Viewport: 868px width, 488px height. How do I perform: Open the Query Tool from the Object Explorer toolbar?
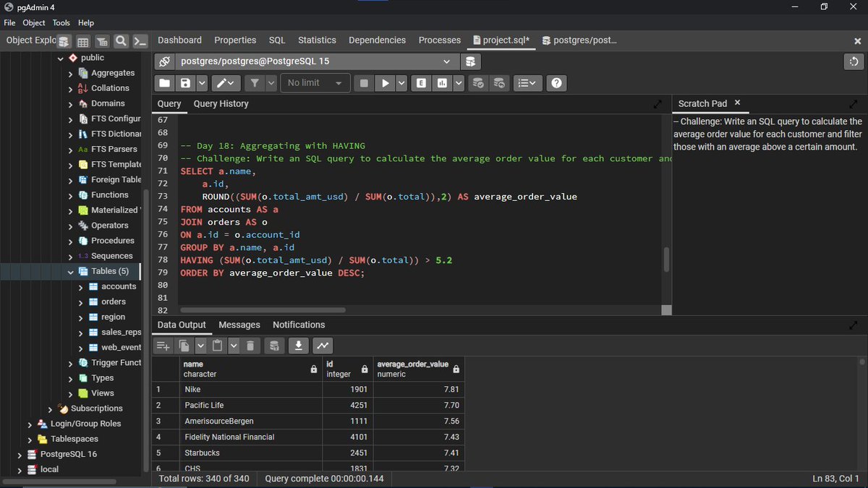tap(64, 40)
